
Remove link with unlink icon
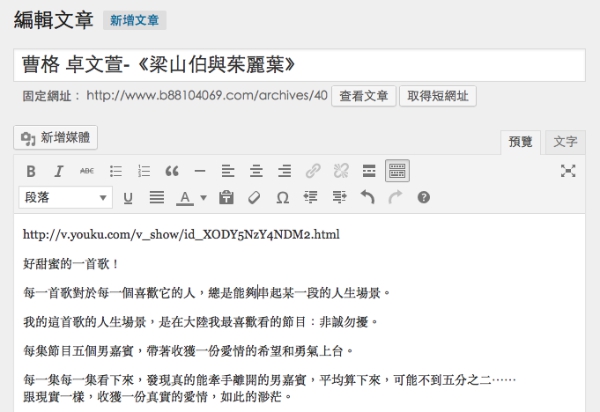click(x=341, y=171)
